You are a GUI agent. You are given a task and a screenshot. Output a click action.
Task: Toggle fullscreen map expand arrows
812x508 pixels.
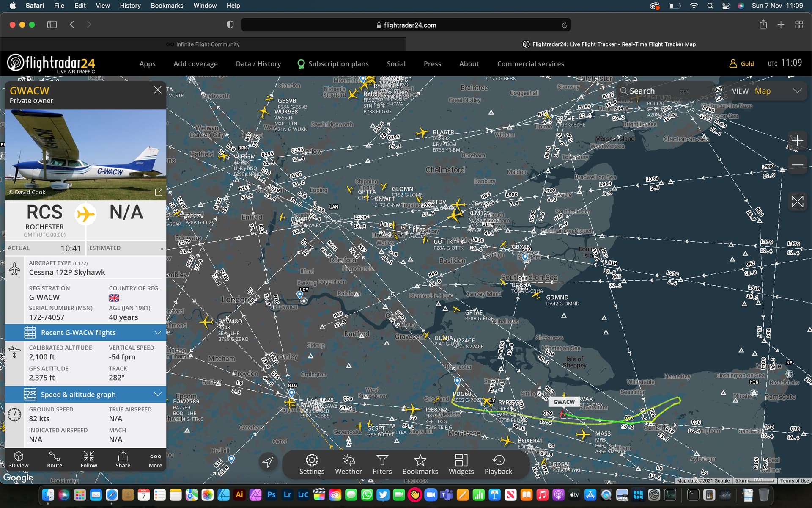pos(797,202)
